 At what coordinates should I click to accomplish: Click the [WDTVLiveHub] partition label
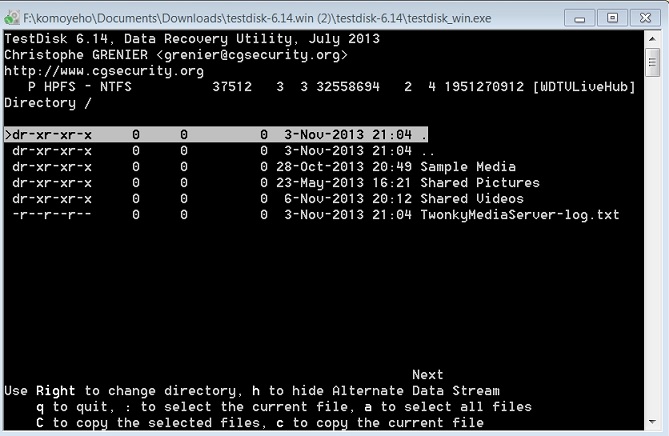pyautogui.click(x=584, y=87)
